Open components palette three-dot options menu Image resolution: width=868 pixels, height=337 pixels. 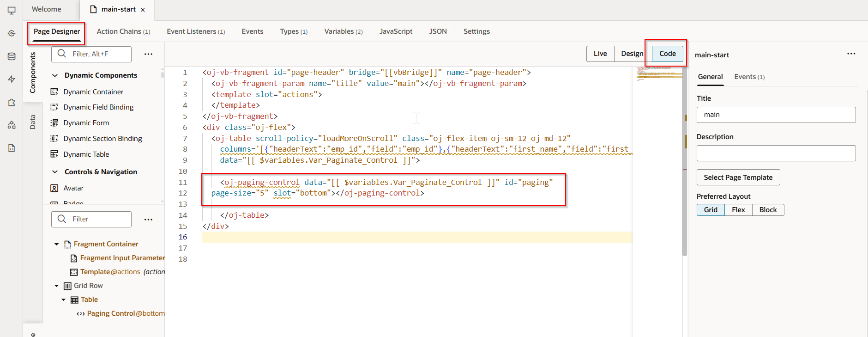[x=148, y=54]
